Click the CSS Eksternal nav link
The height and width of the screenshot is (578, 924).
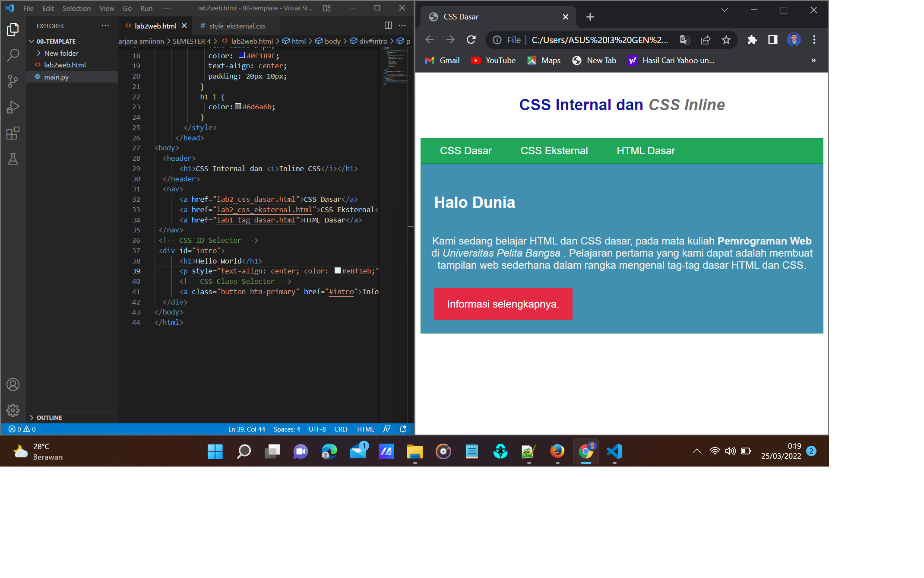[554, 151]
